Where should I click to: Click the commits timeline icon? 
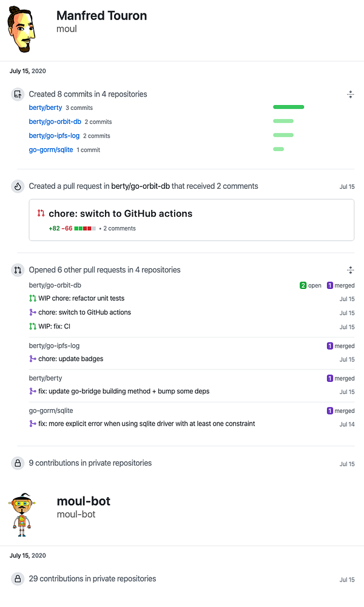18,94
